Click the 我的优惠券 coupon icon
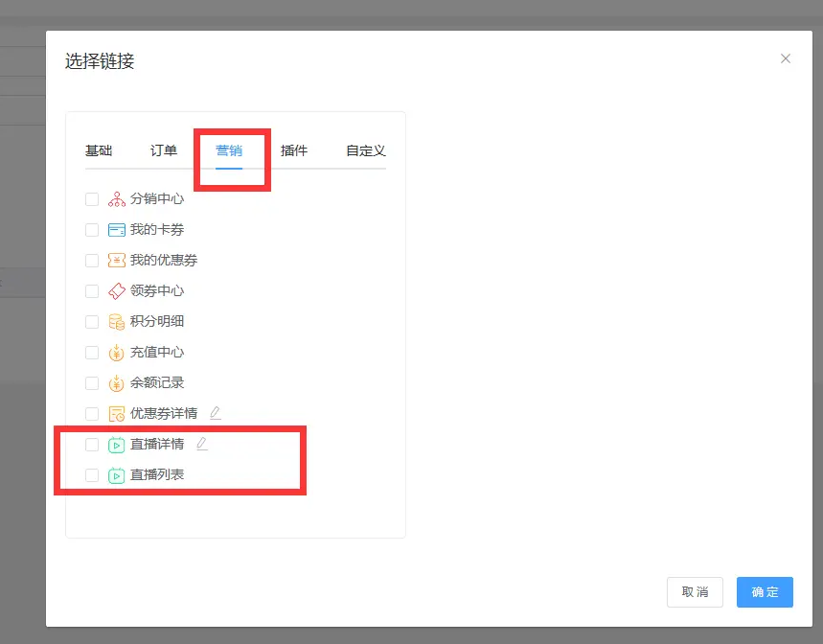This screenshot has height=644, width=823. coord(117,261)
